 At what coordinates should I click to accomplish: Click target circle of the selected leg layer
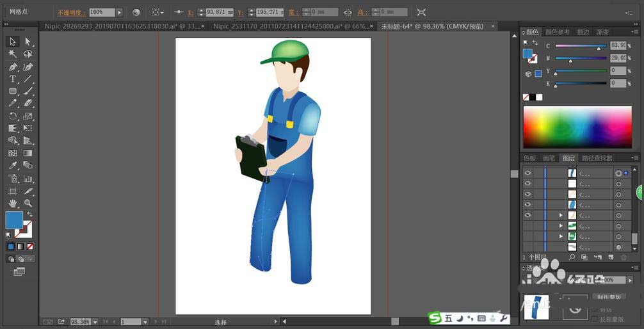tap(618, 173)
